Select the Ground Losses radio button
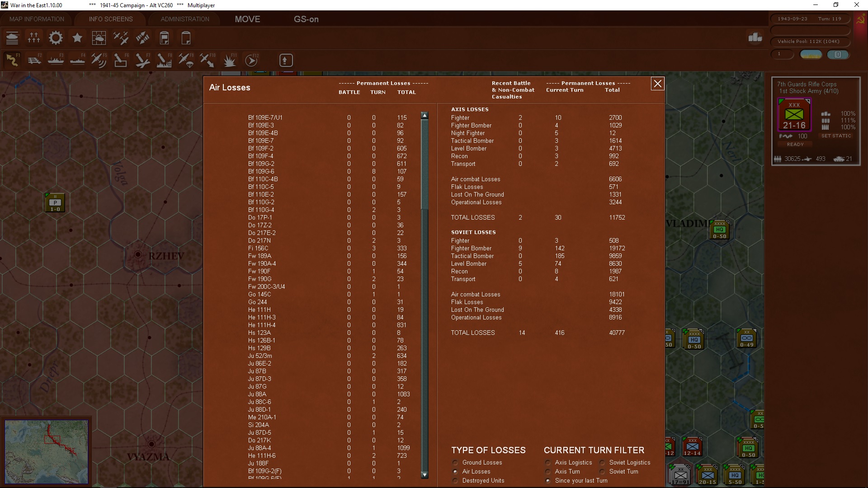 455,463
